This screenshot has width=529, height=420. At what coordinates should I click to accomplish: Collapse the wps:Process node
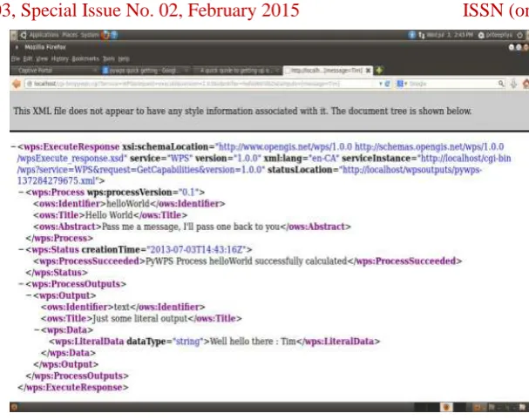tap(21, 193)
